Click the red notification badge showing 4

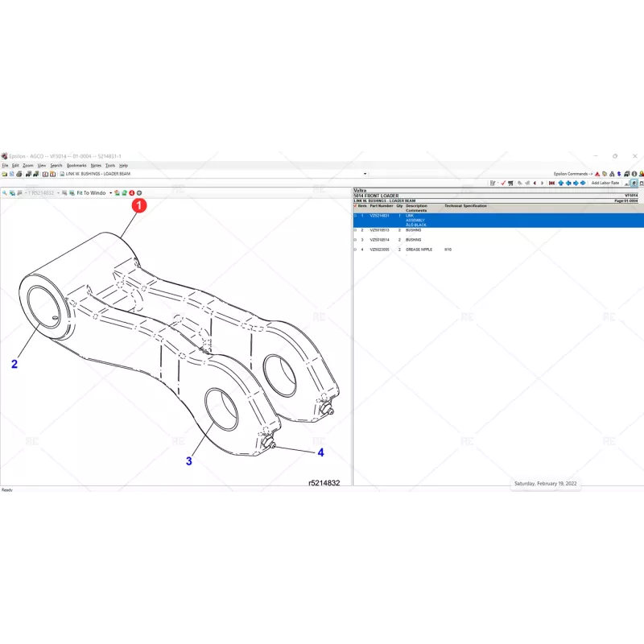coord(132,192)
